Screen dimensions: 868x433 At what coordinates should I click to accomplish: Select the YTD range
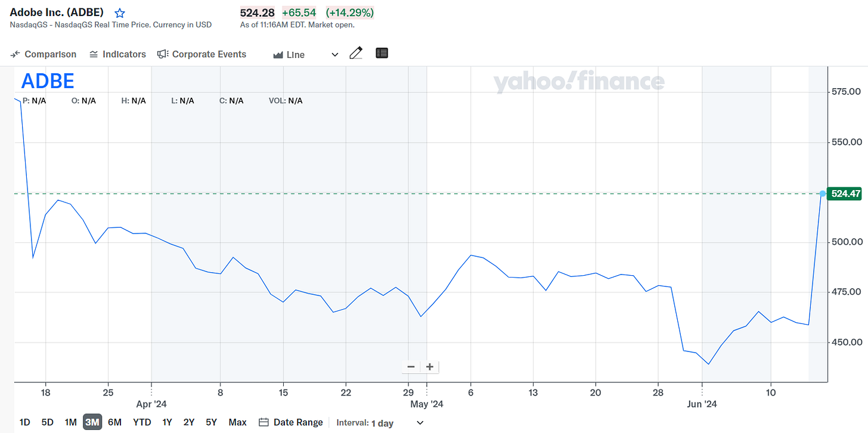[142, 422]
